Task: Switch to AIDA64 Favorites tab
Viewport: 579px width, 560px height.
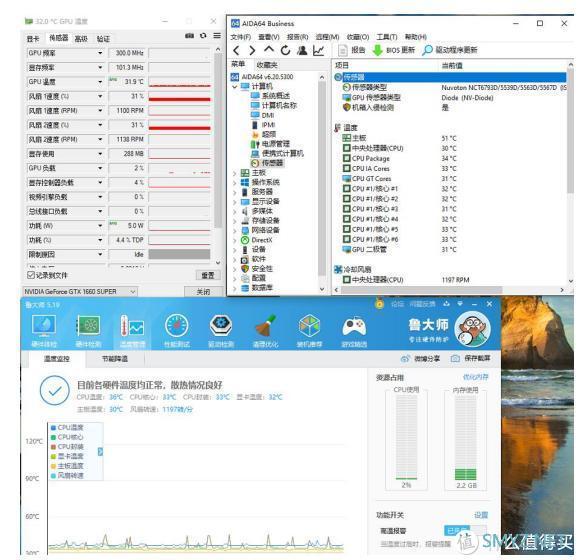Action: coord(267,65)
